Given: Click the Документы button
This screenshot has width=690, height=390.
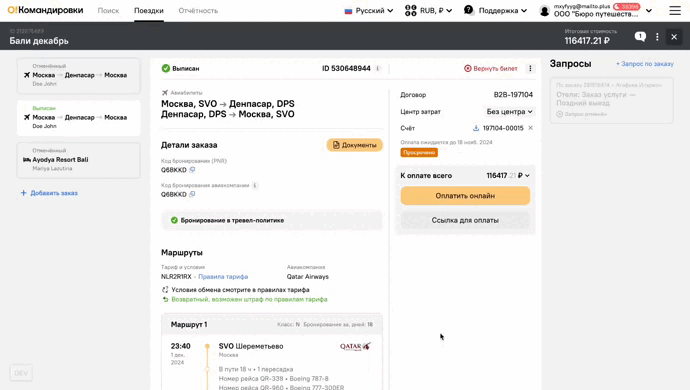Looking at the screenshot, I should pyautogui.click(x=354, y=145).
